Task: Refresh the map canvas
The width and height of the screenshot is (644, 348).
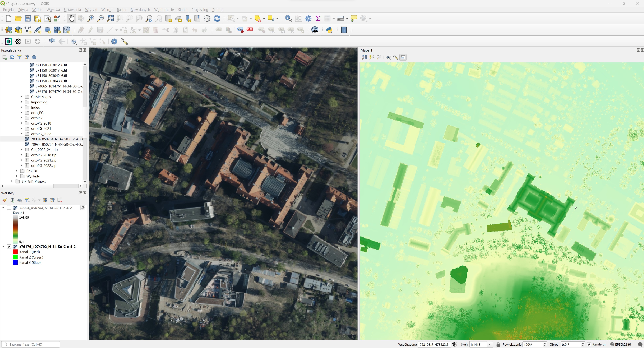Action: (217, 18)
